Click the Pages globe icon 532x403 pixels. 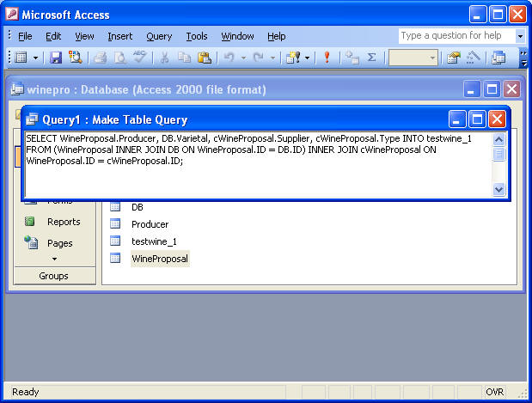[x=31, y=242]
